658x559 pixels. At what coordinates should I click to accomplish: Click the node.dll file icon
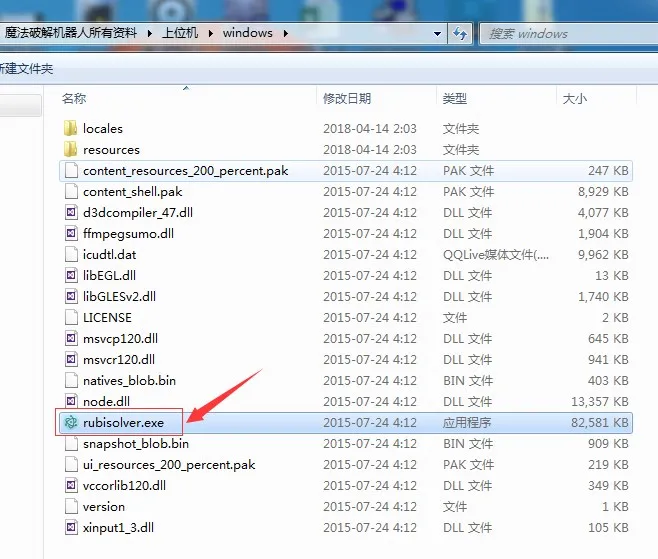tap(71, 401)
